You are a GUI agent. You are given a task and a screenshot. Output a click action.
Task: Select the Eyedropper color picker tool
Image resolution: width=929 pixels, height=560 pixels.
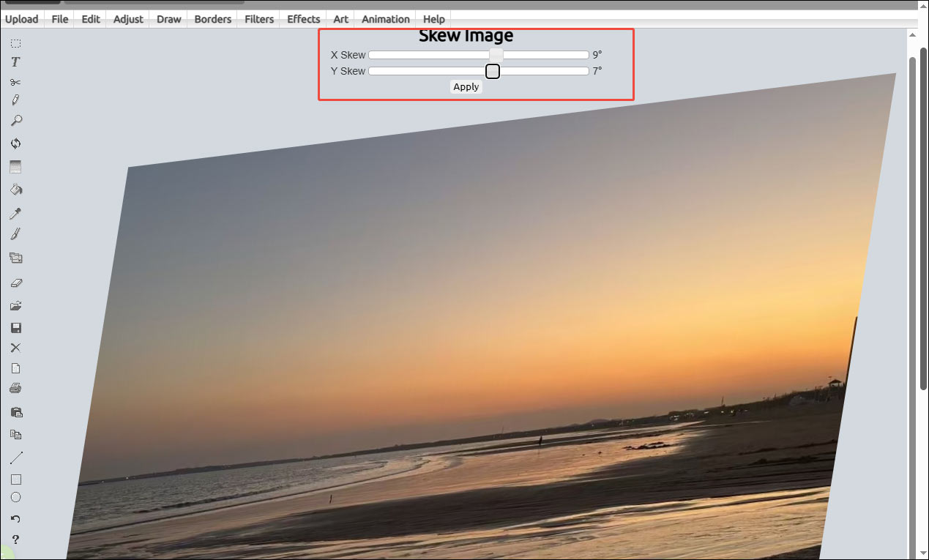(15, 213)
